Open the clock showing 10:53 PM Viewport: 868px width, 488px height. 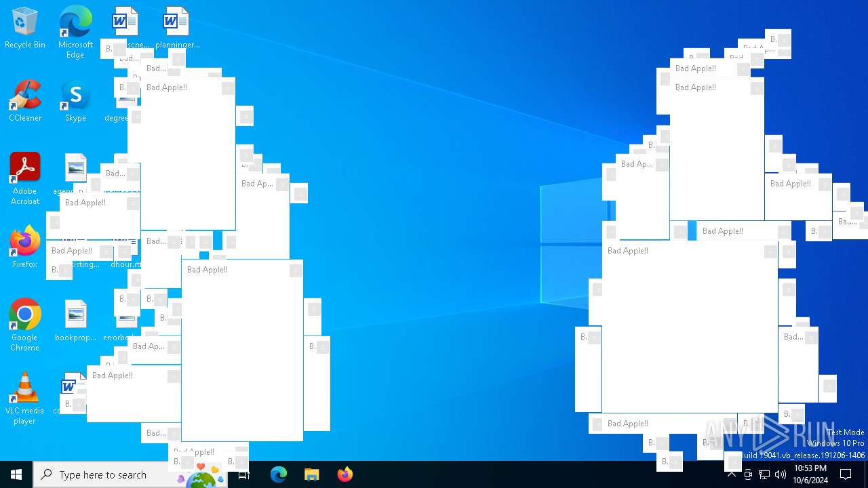pos(810,474)
